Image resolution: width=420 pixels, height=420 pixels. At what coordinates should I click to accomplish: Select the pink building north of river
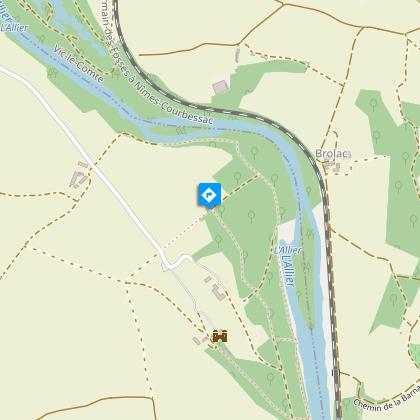(x=220, y=87)
